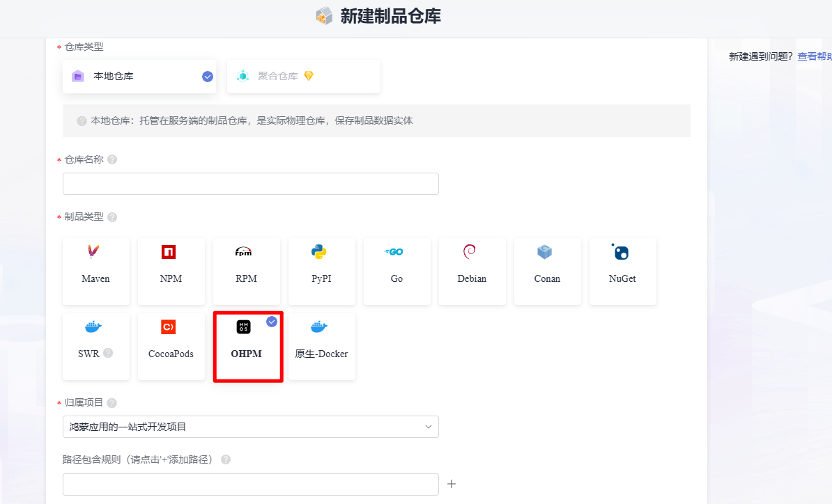
Task: Choose the NPM artifact type
Action: [171, 271]
